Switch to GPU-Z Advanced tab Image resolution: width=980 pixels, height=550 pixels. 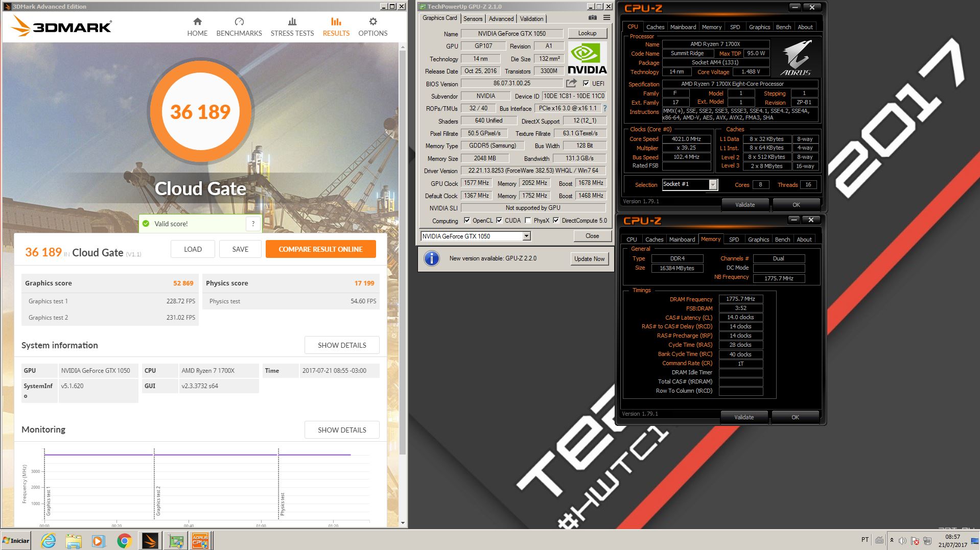pyautogui.click(x=501, y=19)
